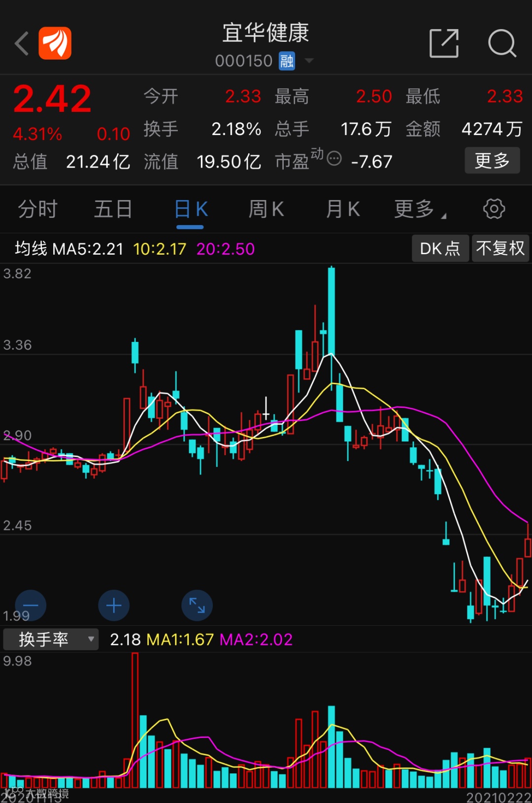Viewport: 532px width, 803px height.
Task: Tap the tallest red turnover bar
Action: click(135, 720)
